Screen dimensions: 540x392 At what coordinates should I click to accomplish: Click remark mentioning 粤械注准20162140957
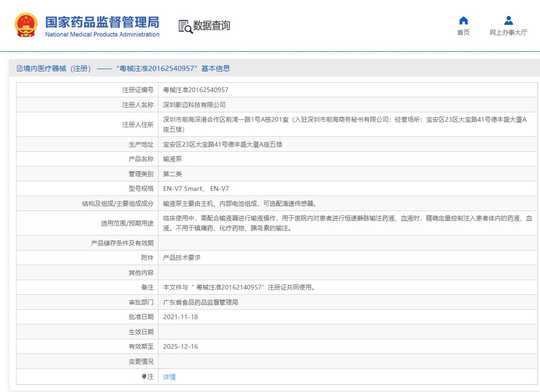pyautogui.click(x=239, y=287)
